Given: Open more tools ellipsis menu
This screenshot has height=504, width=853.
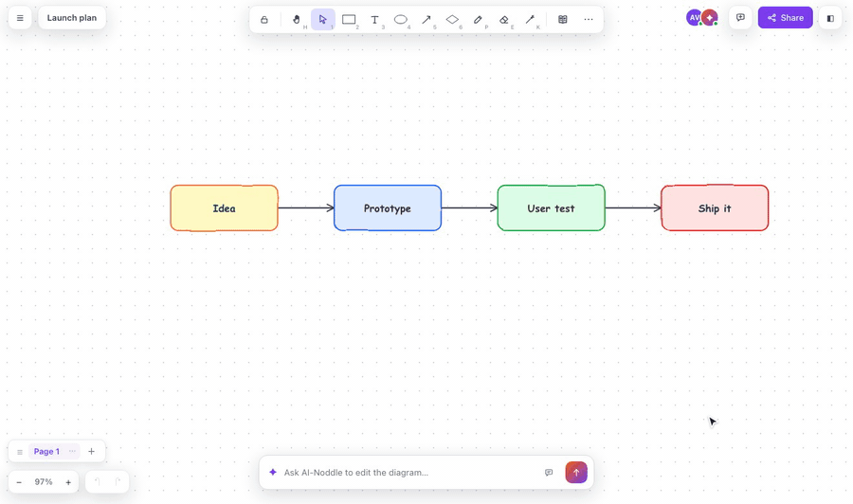Looking at the screenshot, I should point(589,20).
